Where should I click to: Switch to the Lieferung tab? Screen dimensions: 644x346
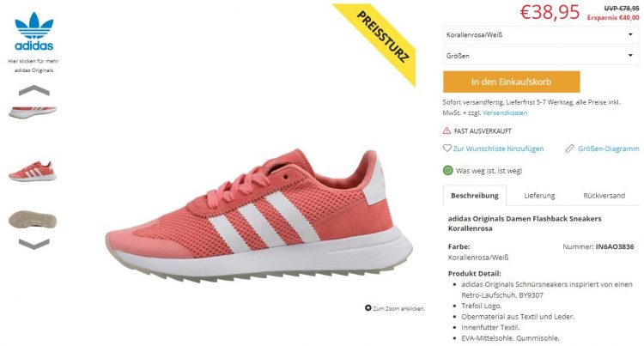click(x=539, y=196)
